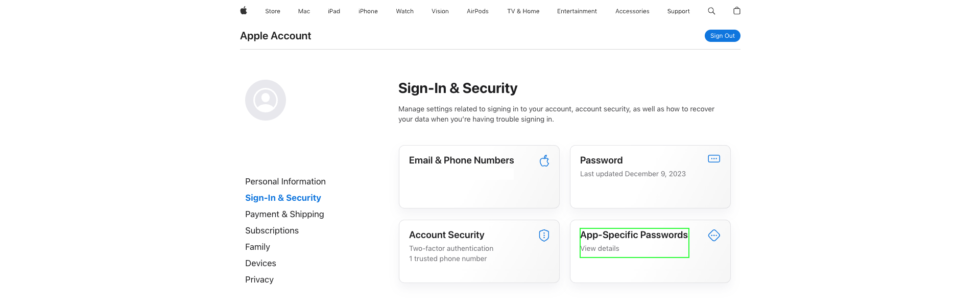Click the Apple icon on Email card
Screen dimensions: 980x305
pos(544,160)
